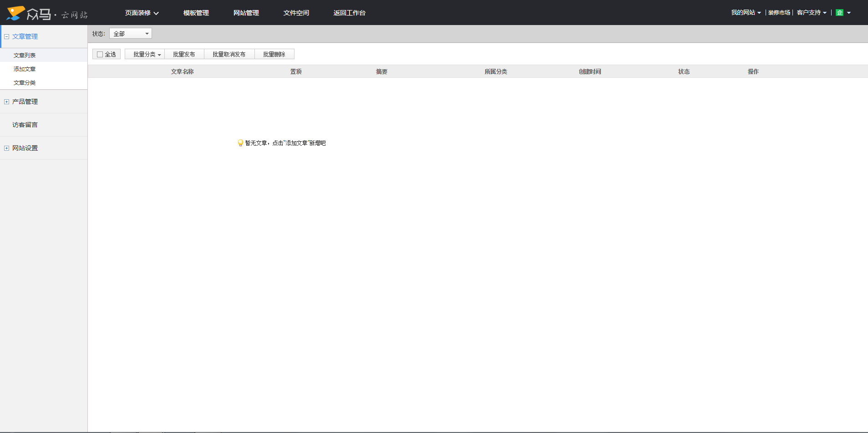Go to 网站管理 in top navigation
The width and height of the screenshot is (868, 433).
click(246, 13)
